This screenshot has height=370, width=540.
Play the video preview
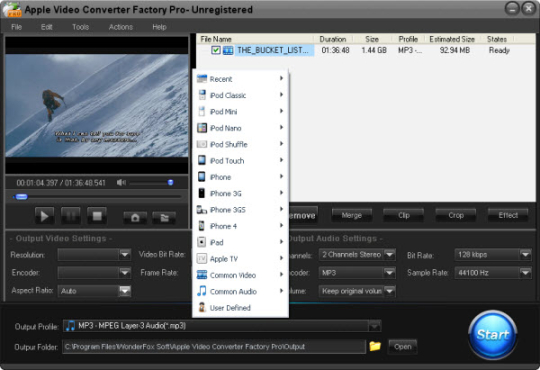(x=44, y=216)
